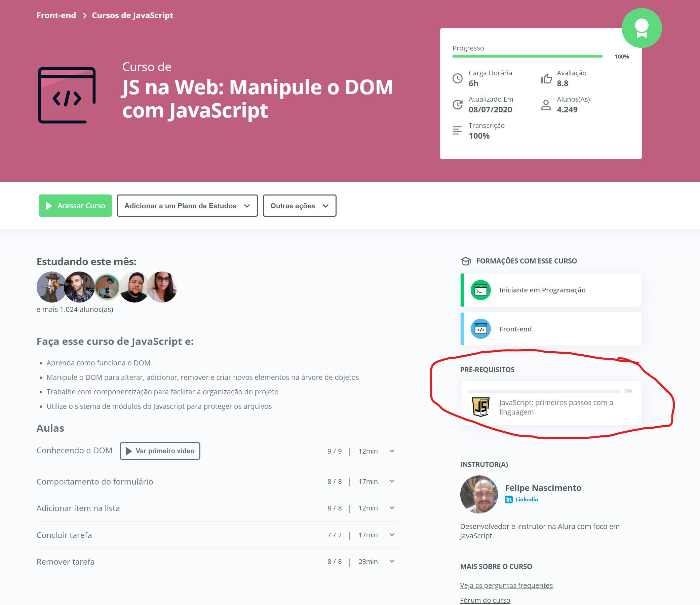Click the play icon in Acessar Curso button
Screen dimensions: 700x605
click(49, 206)
